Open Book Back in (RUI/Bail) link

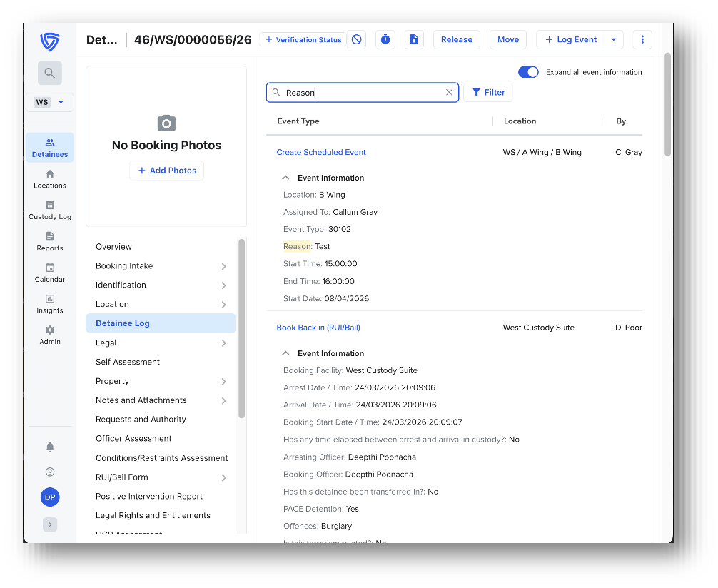pos(318,328)
